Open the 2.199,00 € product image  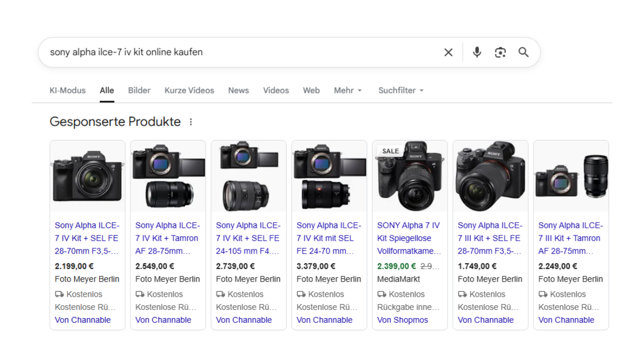pyautogui.click(x=87, y=176)
